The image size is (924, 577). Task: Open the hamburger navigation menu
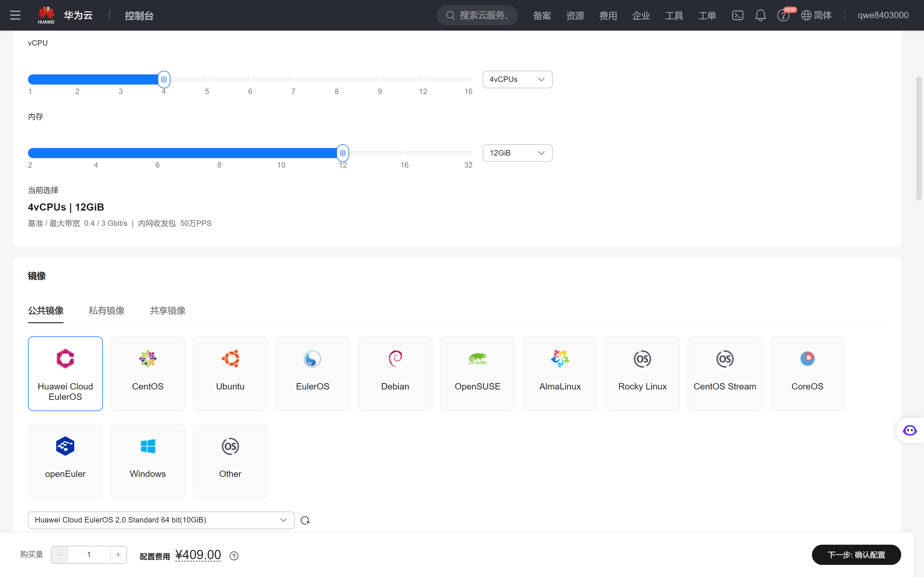coord(15,15)
